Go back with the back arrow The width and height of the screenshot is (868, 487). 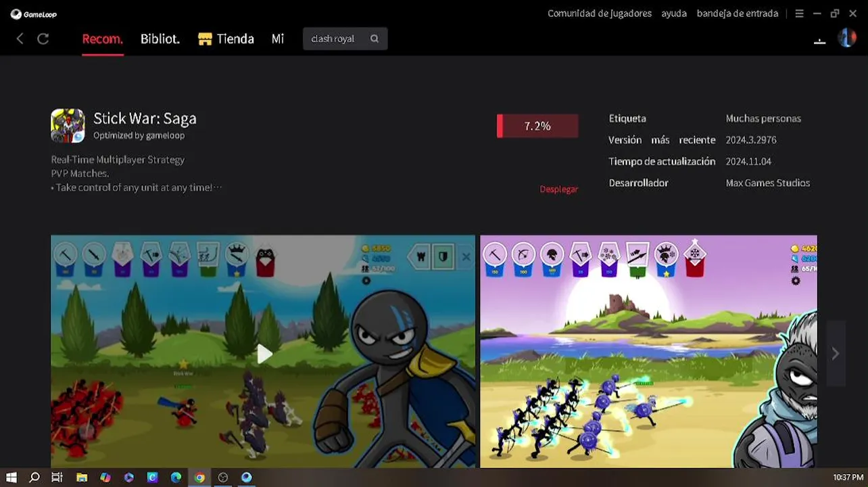tap(20, 39)
